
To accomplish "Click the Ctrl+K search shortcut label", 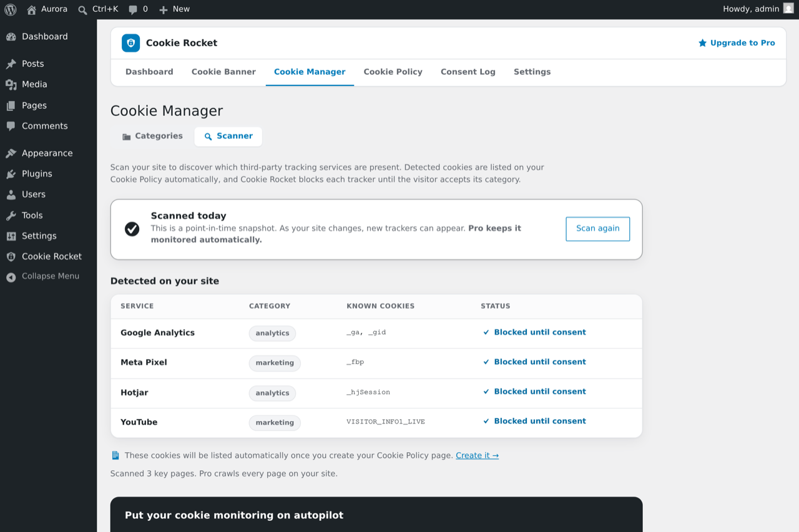I will click(x=105, y=9).
